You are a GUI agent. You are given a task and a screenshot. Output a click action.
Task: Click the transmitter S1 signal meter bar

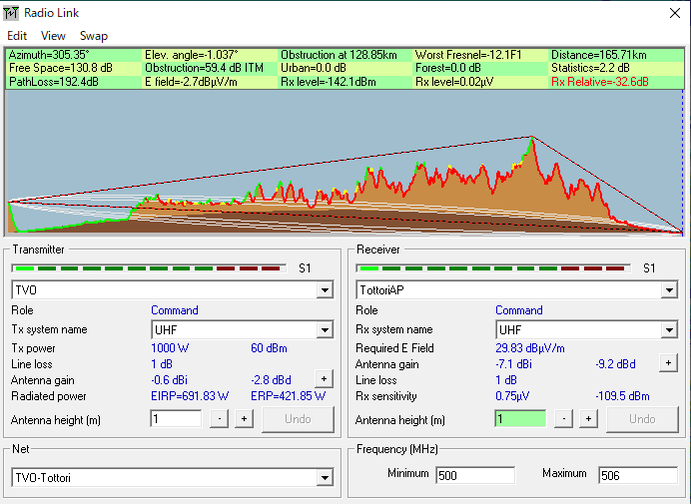149,268
